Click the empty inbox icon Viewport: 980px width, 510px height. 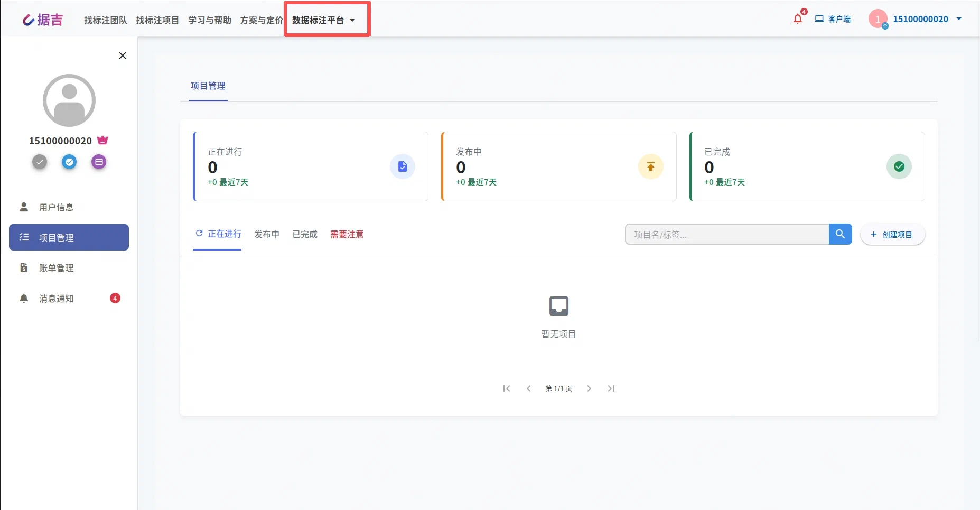coord(559,305)
